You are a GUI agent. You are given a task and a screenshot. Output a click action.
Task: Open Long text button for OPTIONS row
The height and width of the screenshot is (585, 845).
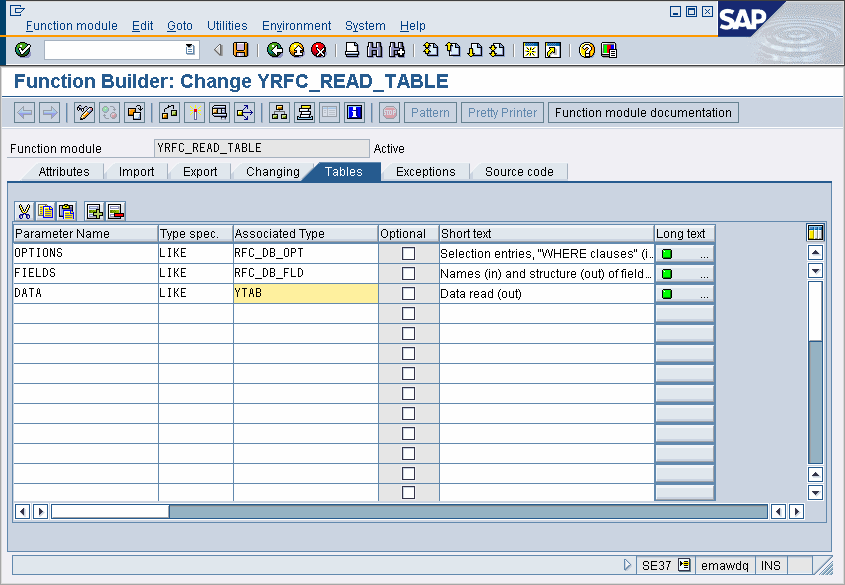click(685, 254)
